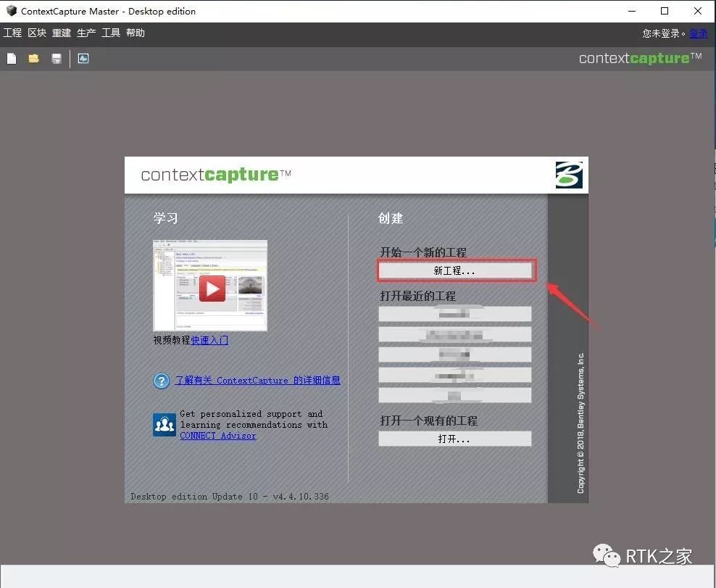This screenshot has height=588, width=716.
Task: Maximize the ContextCapture Master window
Action: [665, 11]
